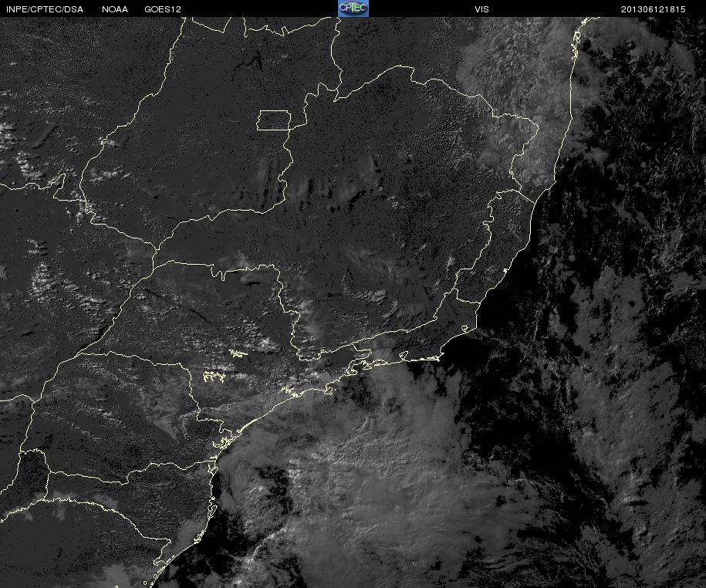
Task: Click inside the Distrito Federal rectangular outline
Action: point(274,120)
